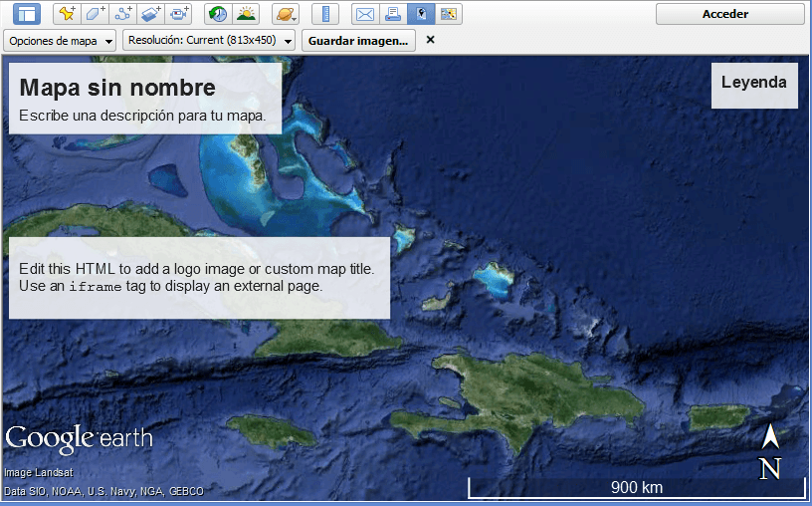Open the Opciones de mapa dropdown
The image size is (812, 506).
(x=61, y=41)
